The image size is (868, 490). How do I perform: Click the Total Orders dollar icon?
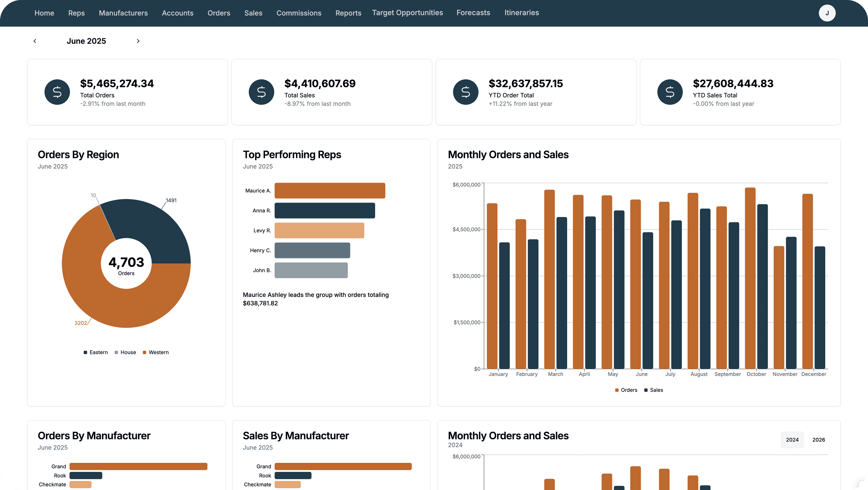tap(57, 92)
